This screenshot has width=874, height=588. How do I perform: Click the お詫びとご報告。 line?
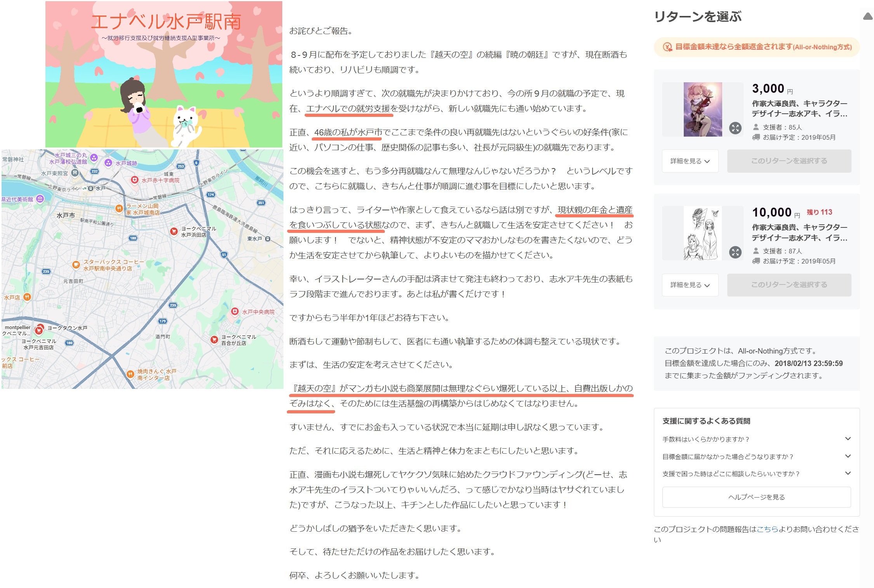click(x=321, y=31)
